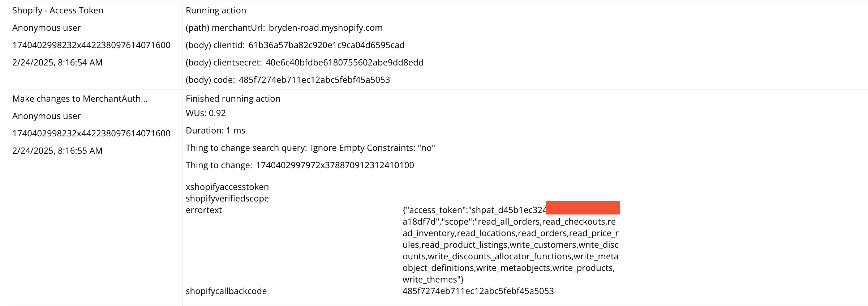The height and width of the screenshot is (306, 868).
Task: Click the merchantUrl bryden-road.myshopify.com value
Action: click(325, 28)
